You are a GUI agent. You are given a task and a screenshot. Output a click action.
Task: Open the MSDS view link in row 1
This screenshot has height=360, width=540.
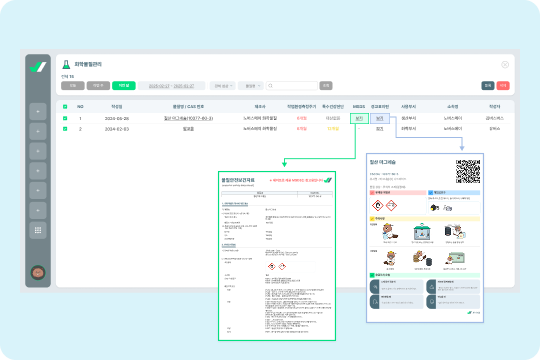tap(359, 118)
